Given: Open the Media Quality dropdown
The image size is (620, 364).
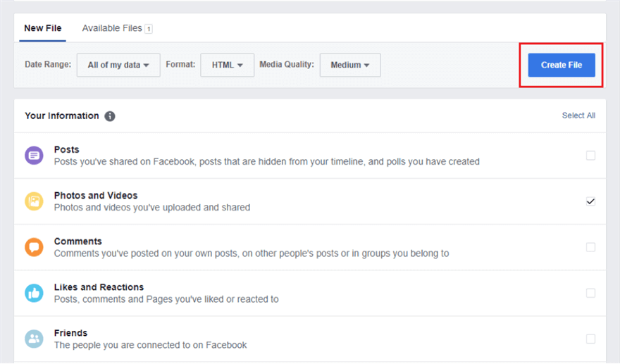Looking at the screenshot, I should (x=350, y=65).
